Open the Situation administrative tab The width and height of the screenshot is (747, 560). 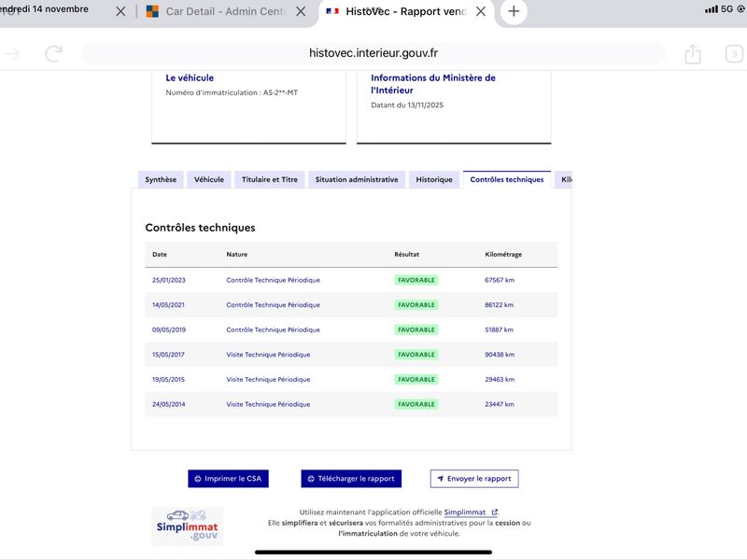click(357, 179)
